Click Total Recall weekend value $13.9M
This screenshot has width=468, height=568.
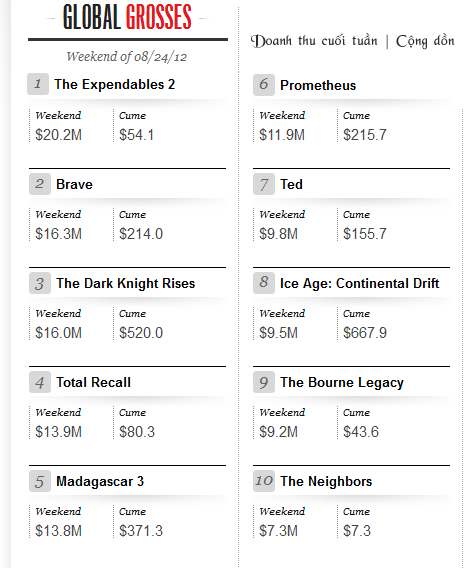point(58,432)
